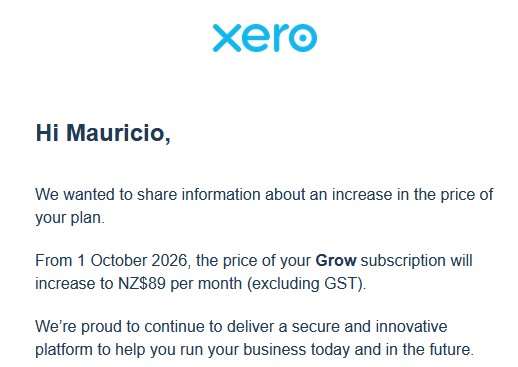Click the phrase 'increase in the price'
This screenshot has height=367, width=518.
pos(403,195)
